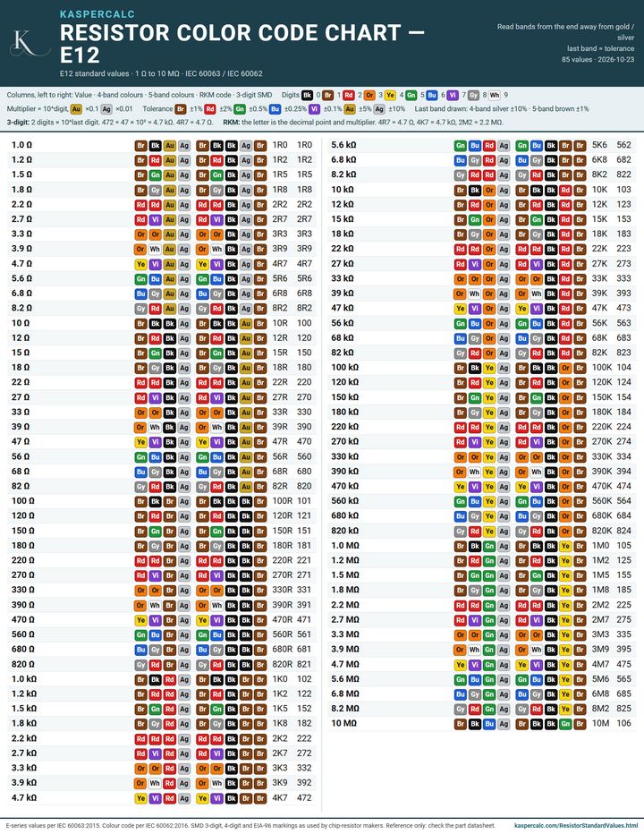This screenshot has height=834, width=644.
Task: Click the SMD code '103'
Action: pos(623,190)
